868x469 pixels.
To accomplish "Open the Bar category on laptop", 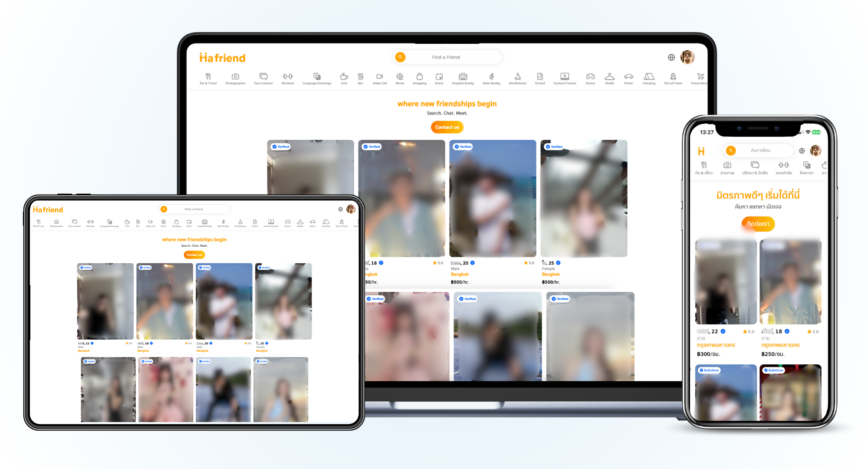I will 361,79.
